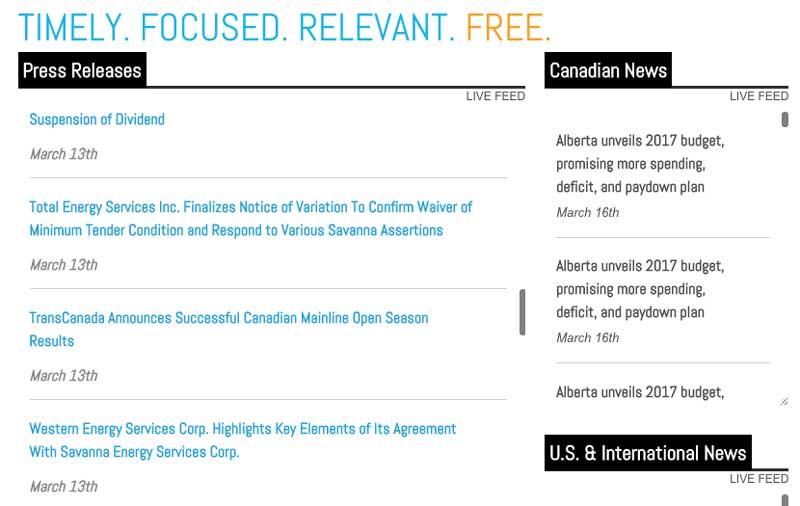This screenshot has height=506, width=800.
Task: Open first Alberta unveils 2017 budget story
Action: point(640,164)
